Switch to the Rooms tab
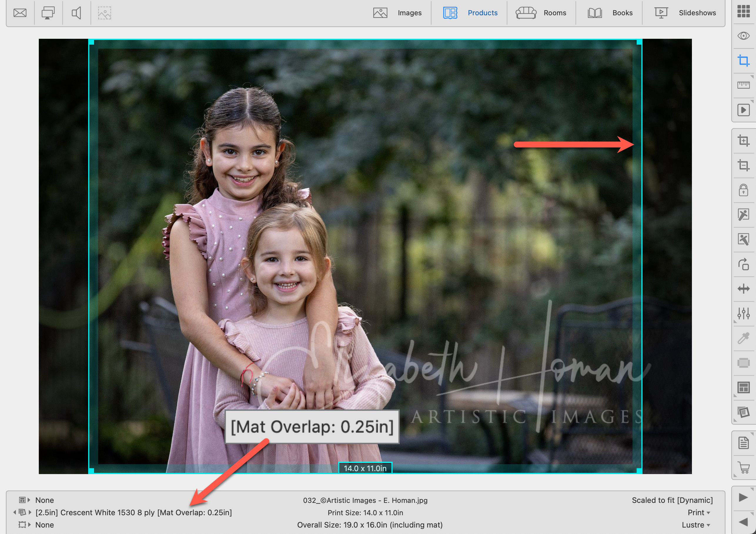Image resolution: width=756 pixels, height=534 pixels. point(541,13)
